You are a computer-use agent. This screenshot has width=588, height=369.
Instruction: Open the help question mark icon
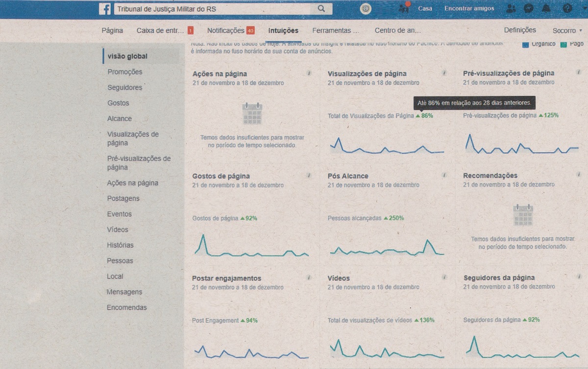(x=567, y=9)
